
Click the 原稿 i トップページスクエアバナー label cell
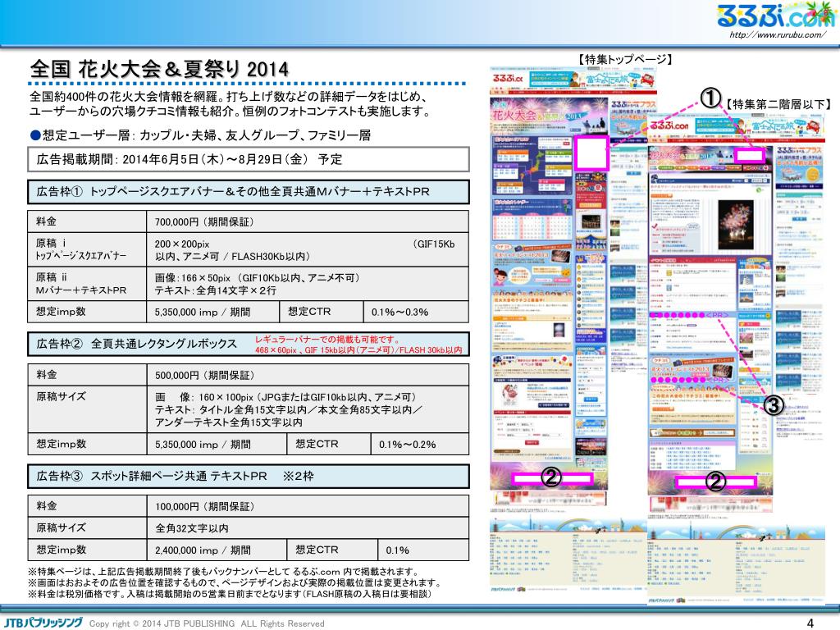click(87, 249)
